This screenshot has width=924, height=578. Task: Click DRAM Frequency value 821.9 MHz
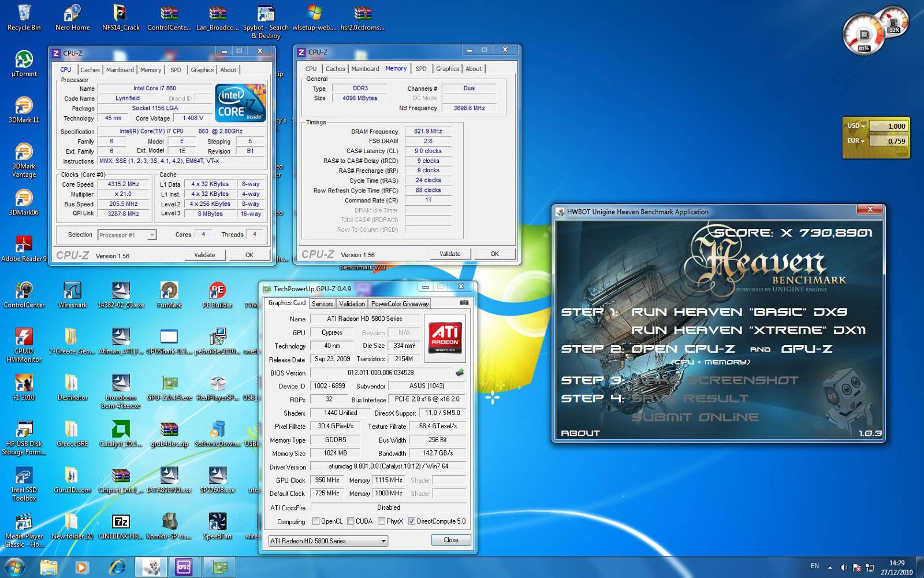point(428,131)
